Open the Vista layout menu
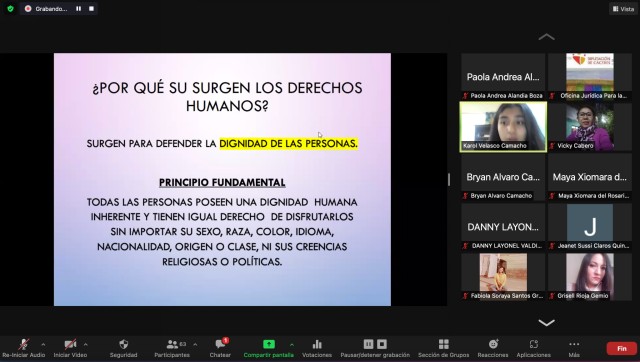The width and height of the screenshot is (640, 362). click(623, 9)
